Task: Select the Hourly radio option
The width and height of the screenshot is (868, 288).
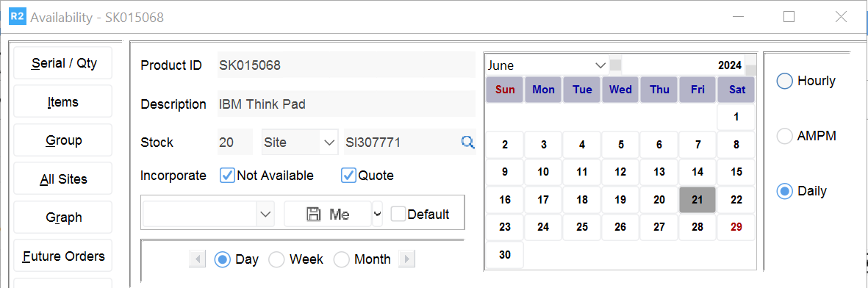Action: click(785, 81)
